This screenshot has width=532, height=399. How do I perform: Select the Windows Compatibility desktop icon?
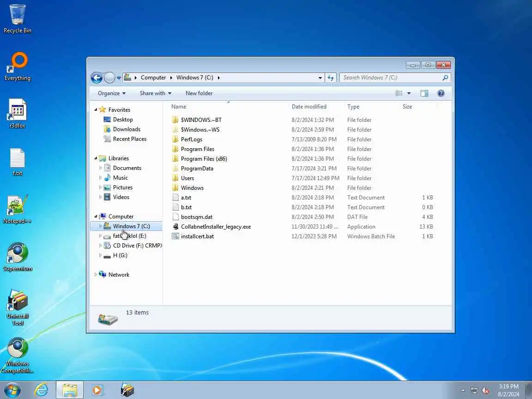click(17, 355)
